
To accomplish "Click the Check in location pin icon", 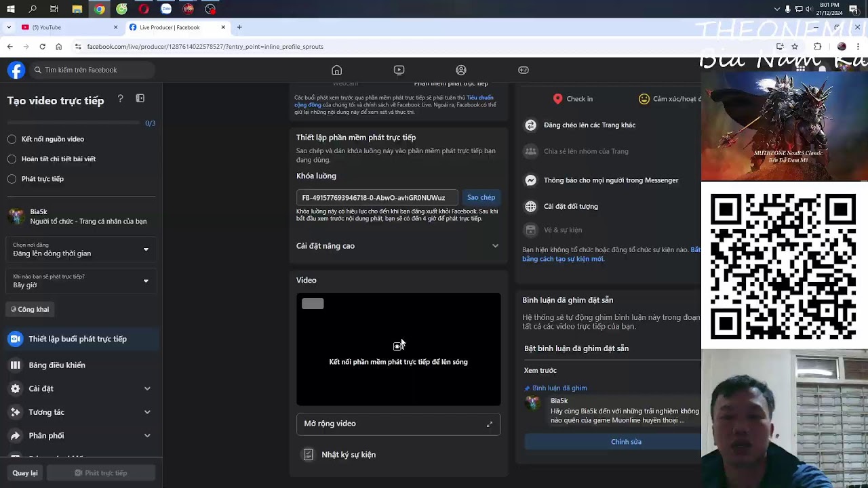I will coord(557,99).
